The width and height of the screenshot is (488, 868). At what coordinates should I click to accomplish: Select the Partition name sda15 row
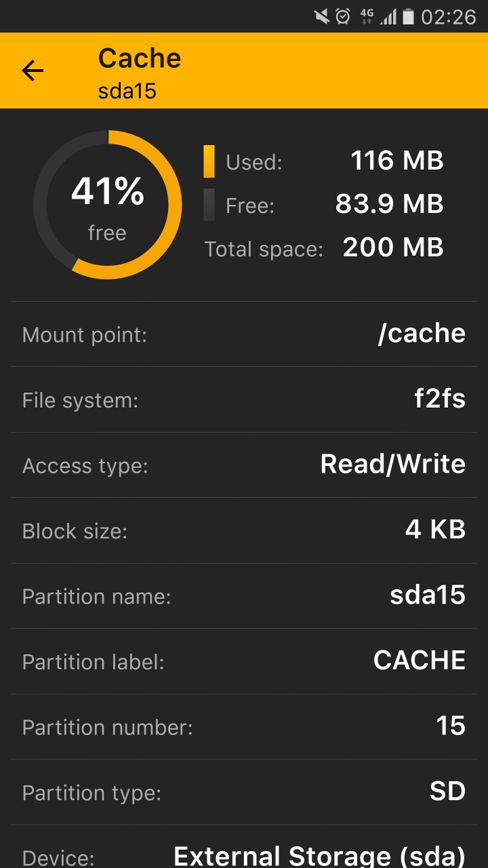[x=244, y=596]
